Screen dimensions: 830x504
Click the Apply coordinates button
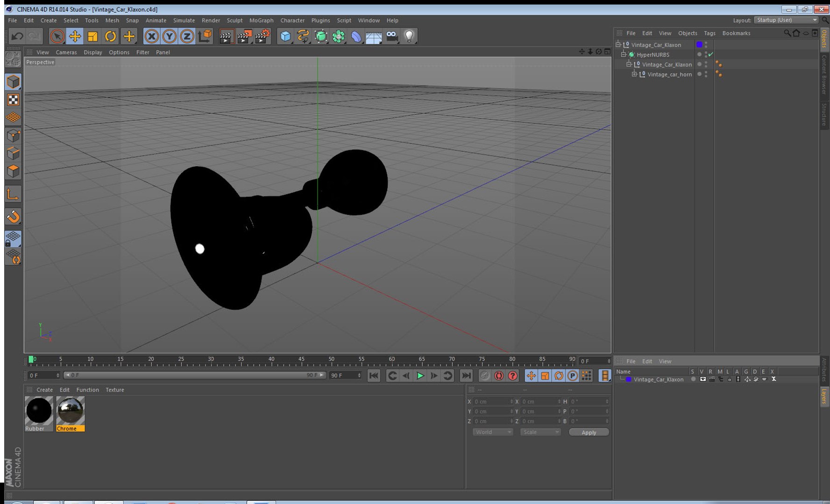pos(589,433)
